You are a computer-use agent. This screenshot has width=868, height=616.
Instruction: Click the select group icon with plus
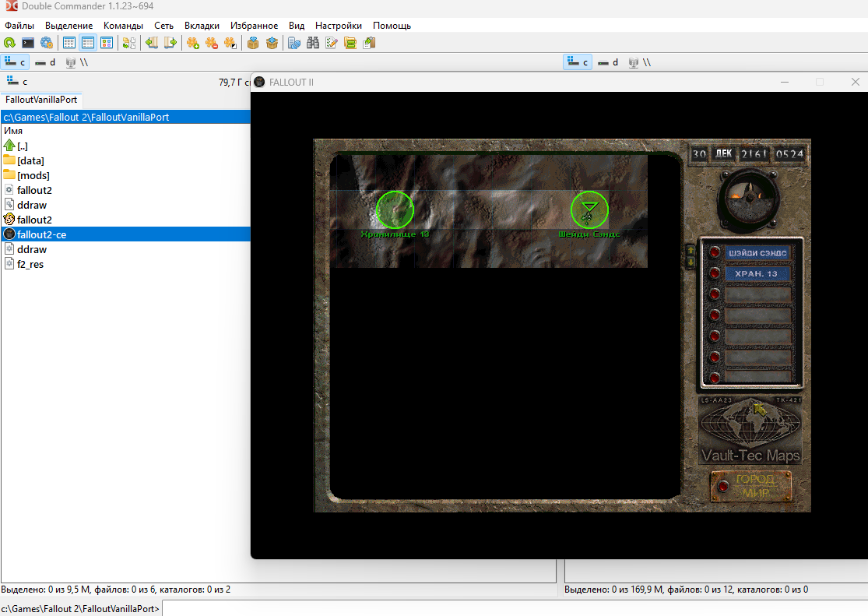192,43
